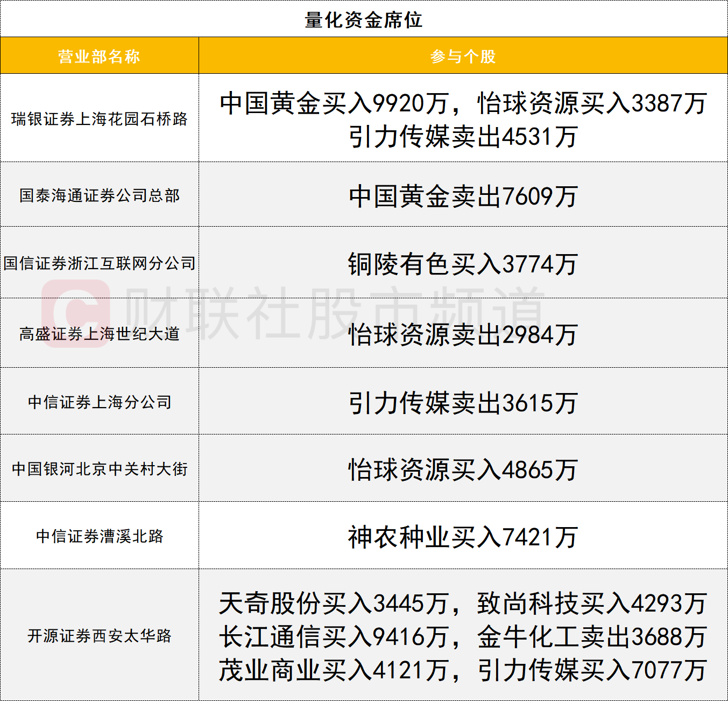Image resolution: width=728 pixels, height=701 pixels.
Task: Select the 参与个股 column header
Action: (463, 56)
